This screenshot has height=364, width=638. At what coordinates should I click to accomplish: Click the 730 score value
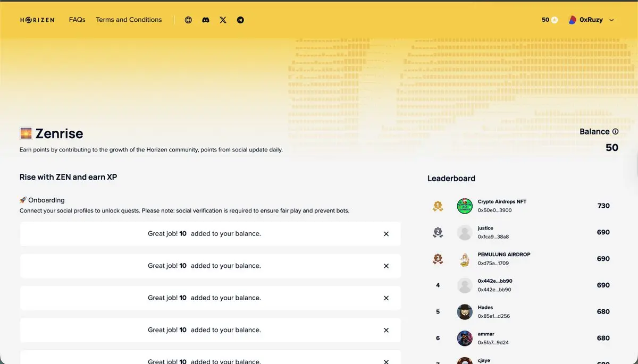603,206
